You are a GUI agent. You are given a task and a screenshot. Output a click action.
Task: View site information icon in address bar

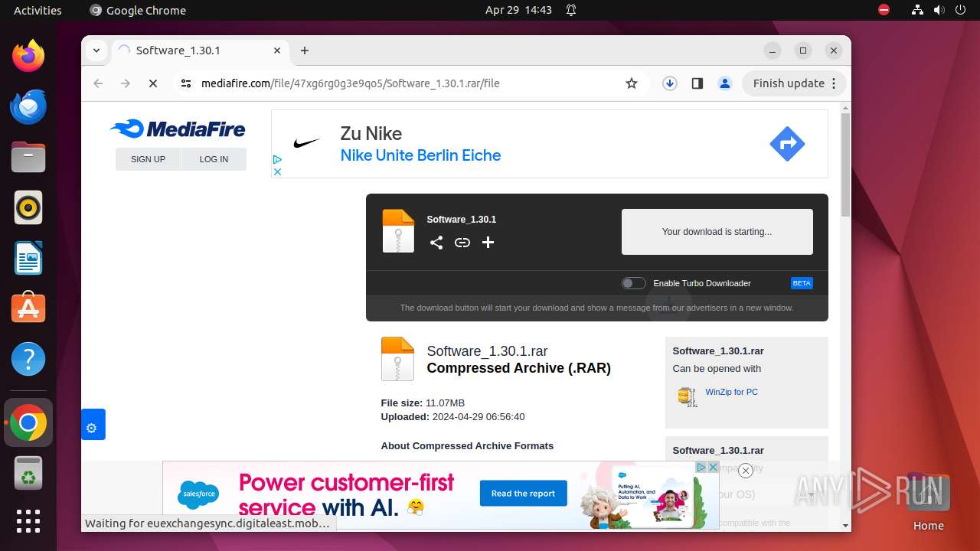(186, 83)
